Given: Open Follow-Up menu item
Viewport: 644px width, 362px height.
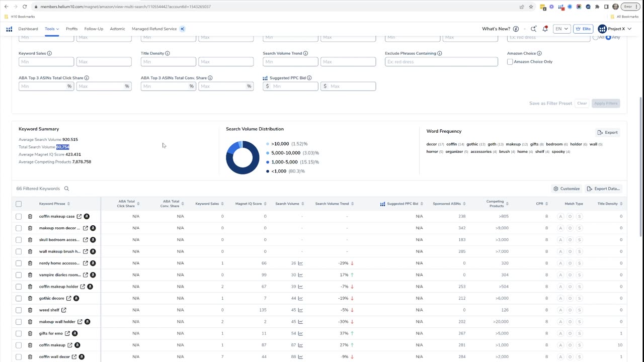Looking at the screenshot, I should click(x=94, y=29).
